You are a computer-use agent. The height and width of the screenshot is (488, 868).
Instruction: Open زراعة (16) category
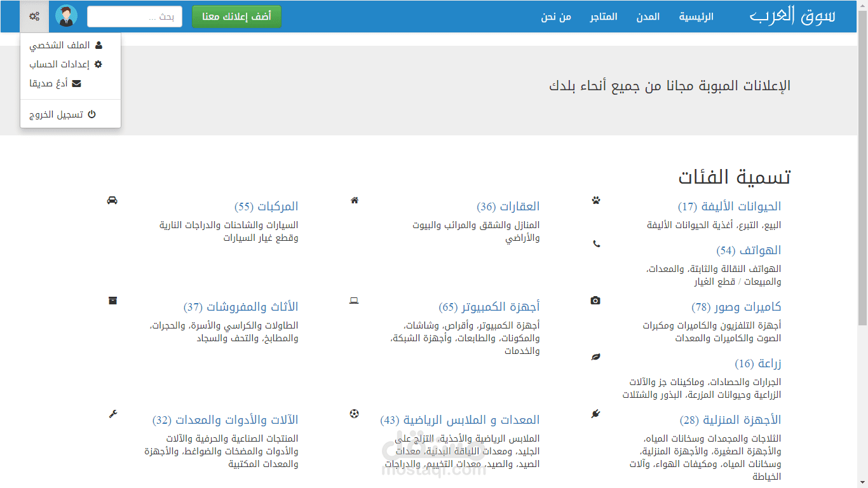758,363
